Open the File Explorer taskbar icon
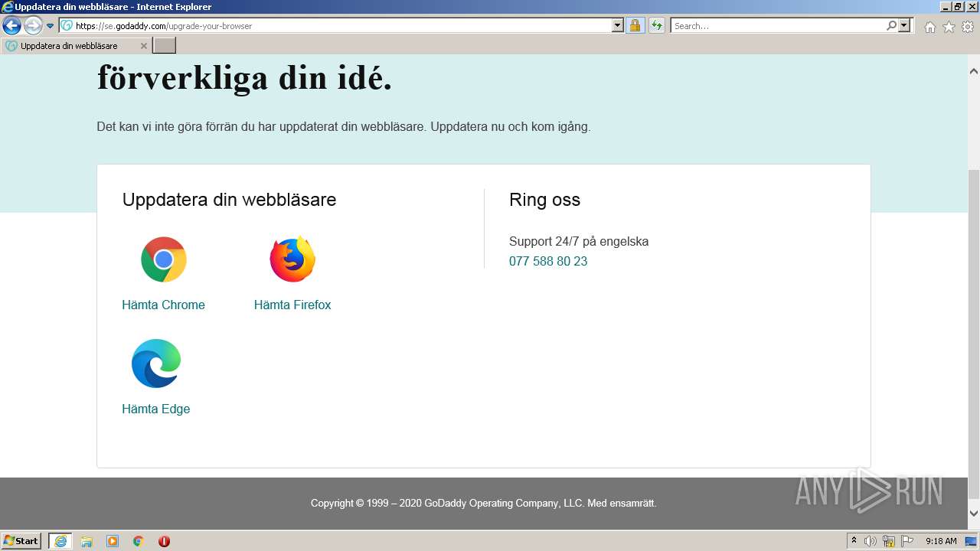Viewport: 980px width, 551px height. [x=87, y=541]
